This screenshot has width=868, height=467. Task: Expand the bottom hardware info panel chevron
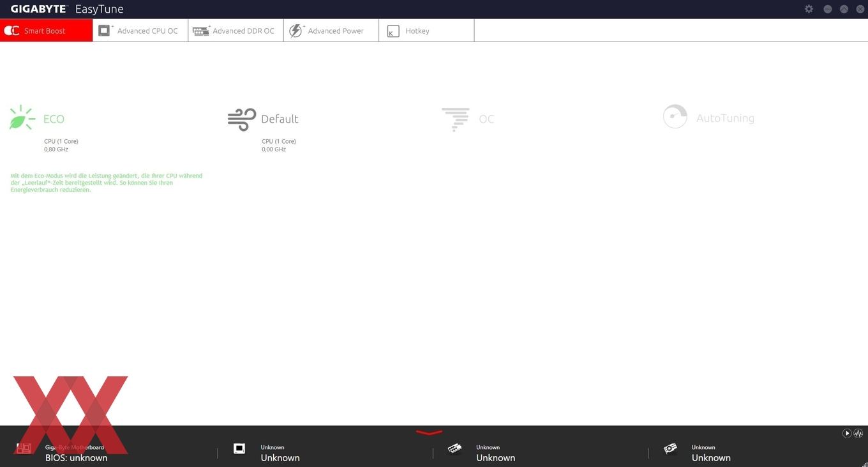pos(429,433)
